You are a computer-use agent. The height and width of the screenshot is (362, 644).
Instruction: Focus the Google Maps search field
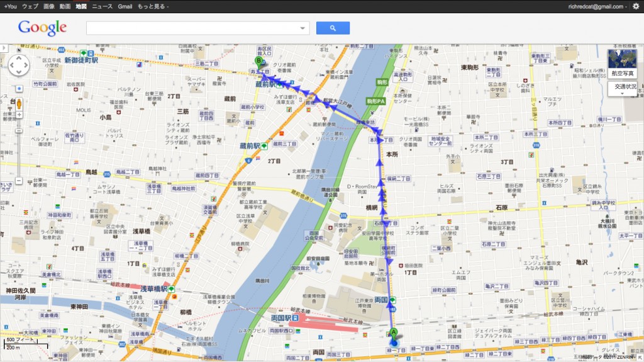[193, 28]
